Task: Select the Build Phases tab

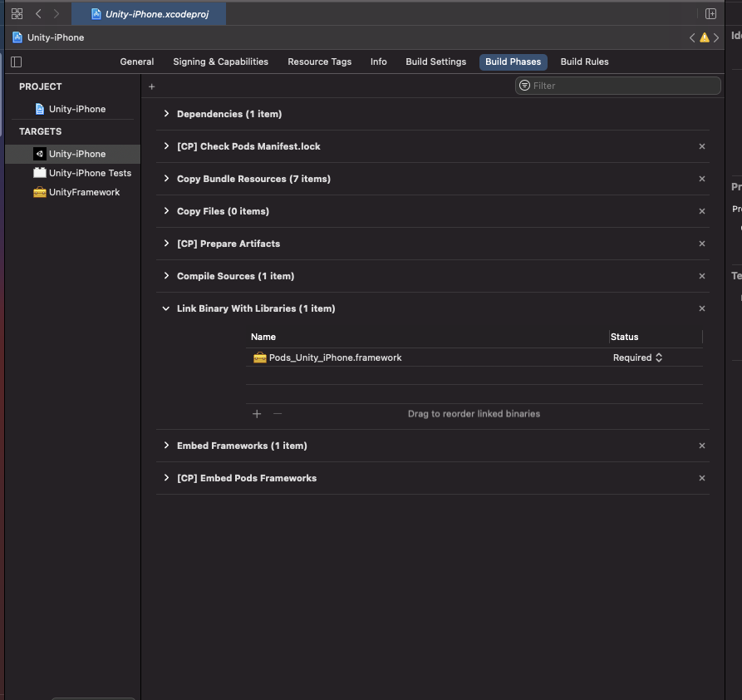Action: coord(513,62)
